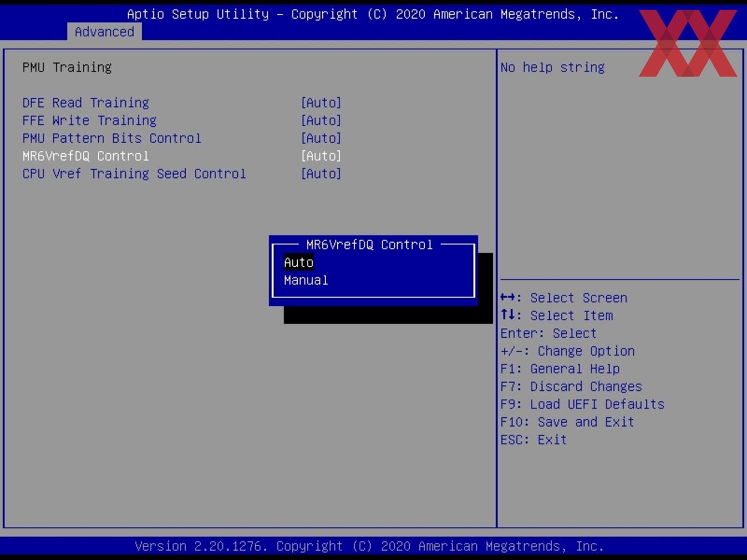Choose Auto in MR6VrefDQ Control popup

point(298,262)
